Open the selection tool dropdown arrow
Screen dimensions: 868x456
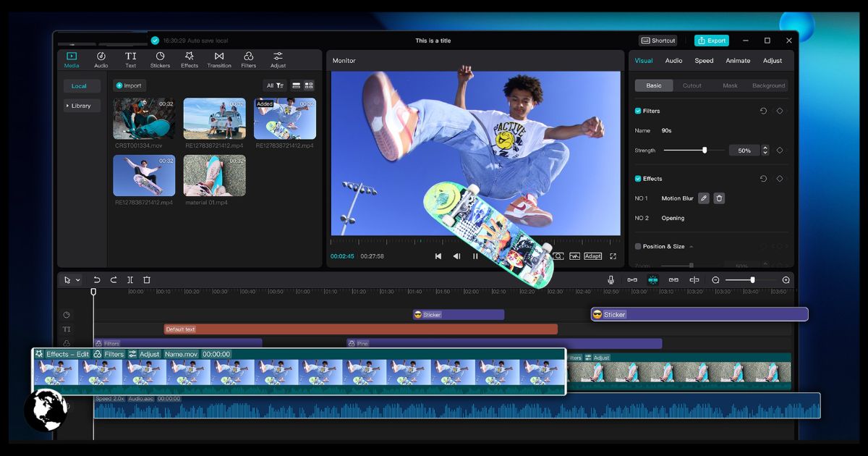(78, 280)
